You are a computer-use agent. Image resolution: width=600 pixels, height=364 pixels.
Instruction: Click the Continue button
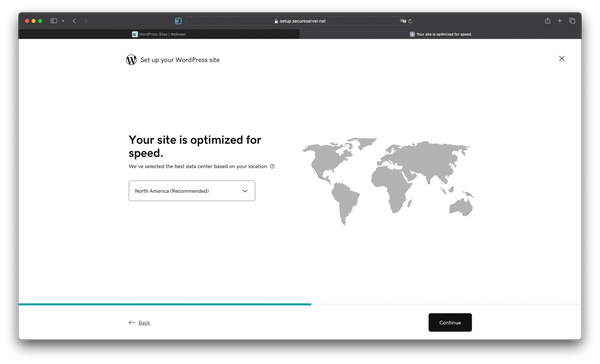pos(450,322)
